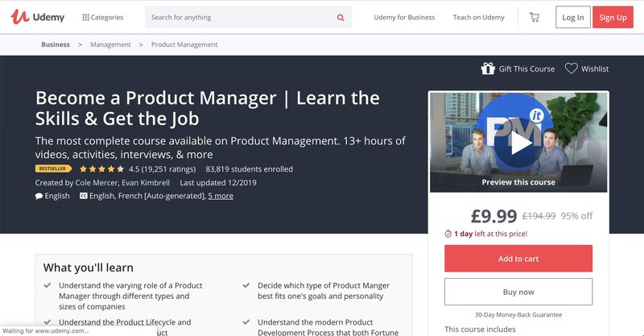Viewport: 644px width, 336px height.
Task: Click the struck-through £194.99 price
Action: 539,216
